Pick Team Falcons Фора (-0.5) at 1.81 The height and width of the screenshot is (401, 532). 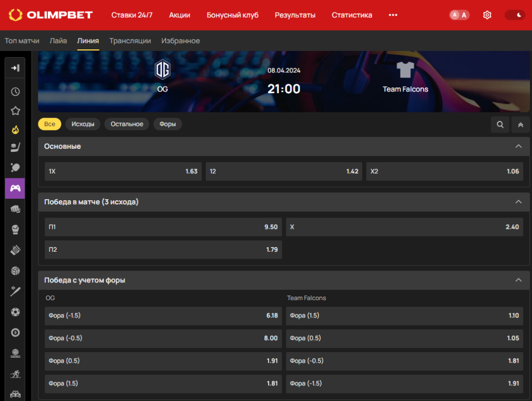tap(404, 361)
